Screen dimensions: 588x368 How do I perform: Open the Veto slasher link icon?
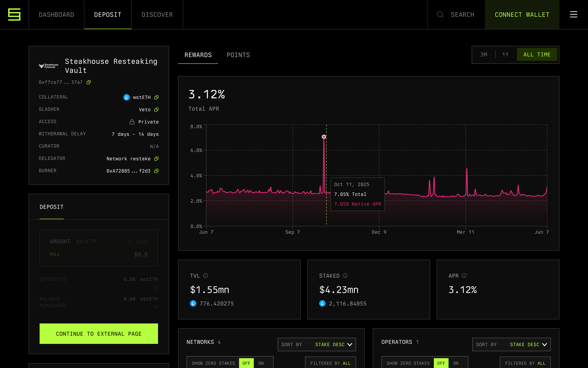[156, 110]
